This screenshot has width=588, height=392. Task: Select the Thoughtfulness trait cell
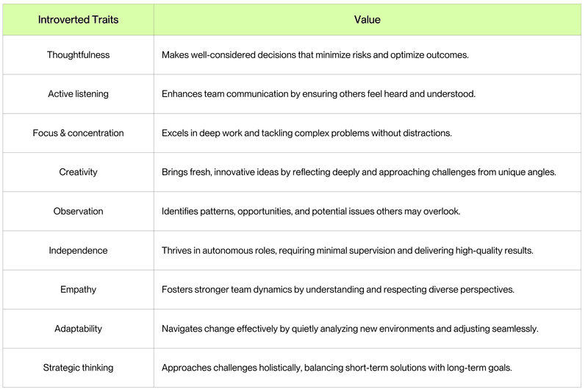(78, 55)
